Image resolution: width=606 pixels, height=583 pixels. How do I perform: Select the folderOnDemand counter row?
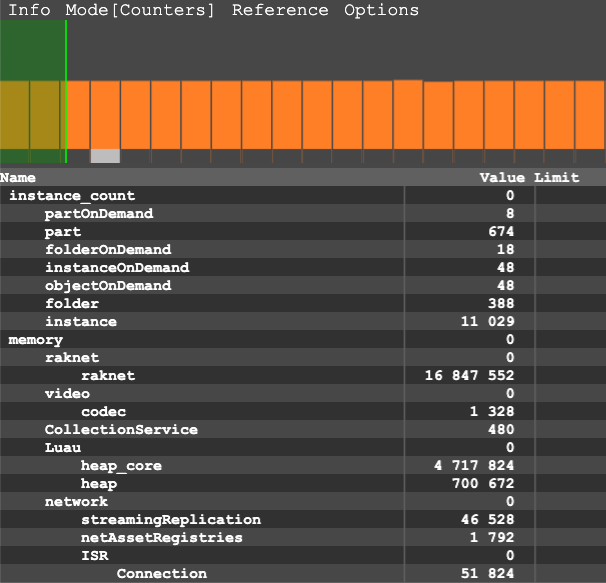click(x=303, y=249)
